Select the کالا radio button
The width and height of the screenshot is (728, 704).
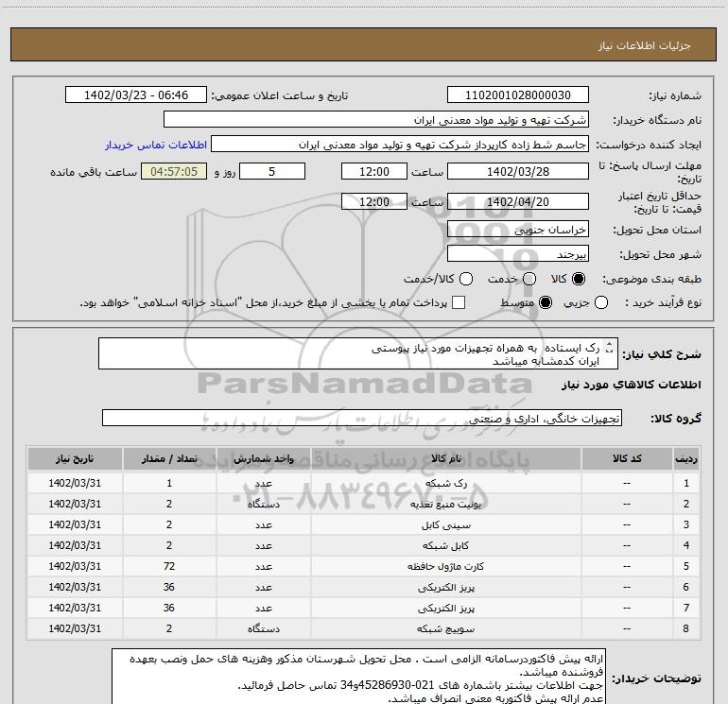579,279
